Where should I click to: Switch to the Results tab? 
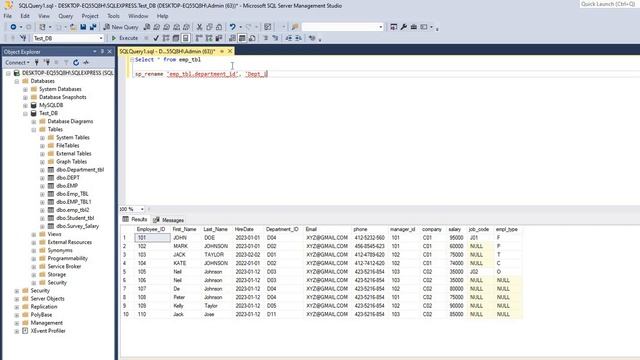pyautogui.click(x=135, y=220)
